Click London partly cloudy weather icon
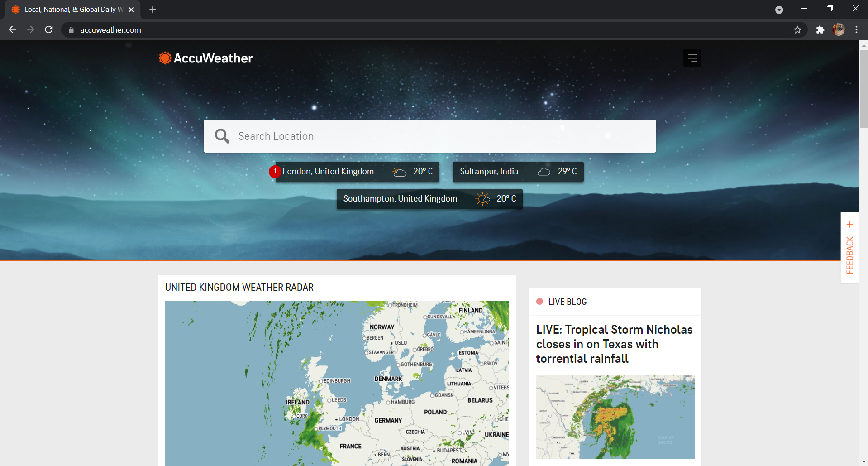 (399, 172)
